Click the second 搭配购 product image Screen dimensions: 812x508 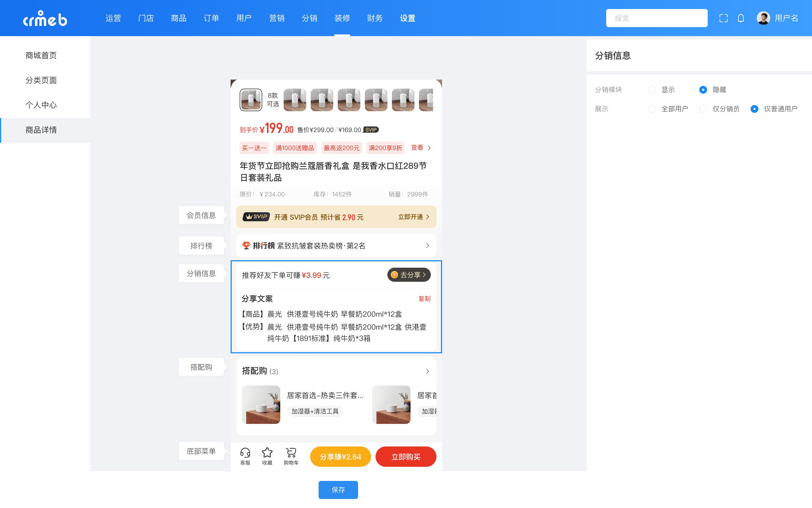click(x=391, y=404)
